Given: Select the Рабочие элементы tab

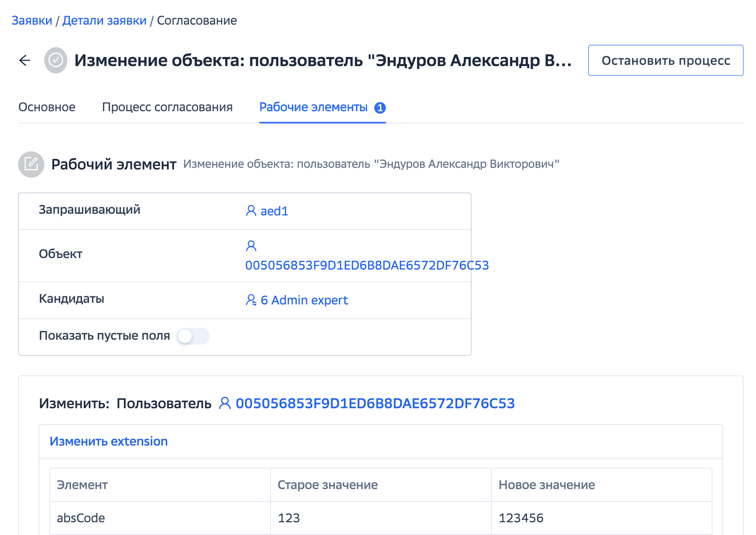Looking at the screenshot, I should click(x=313, y=107).
